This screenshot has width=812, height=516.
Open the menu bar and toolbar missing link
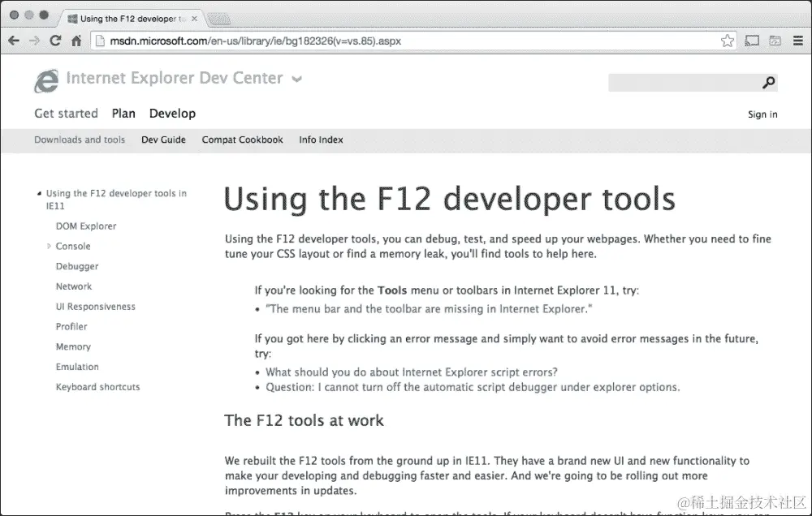429,309
